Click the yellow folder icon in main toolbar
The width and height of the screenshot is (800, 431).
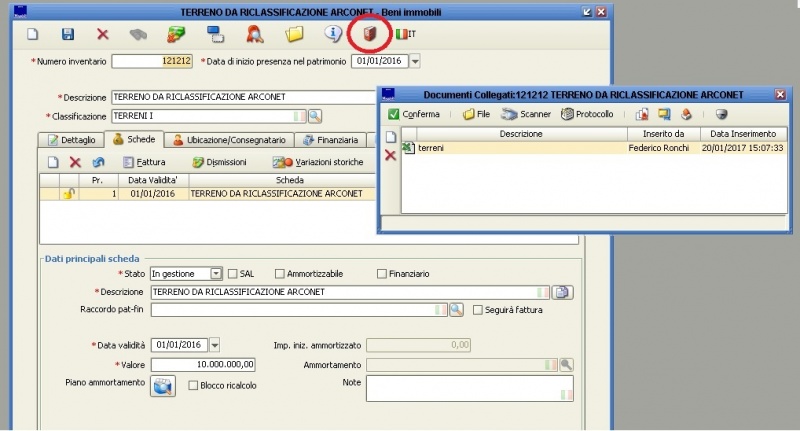coord(294,35)
